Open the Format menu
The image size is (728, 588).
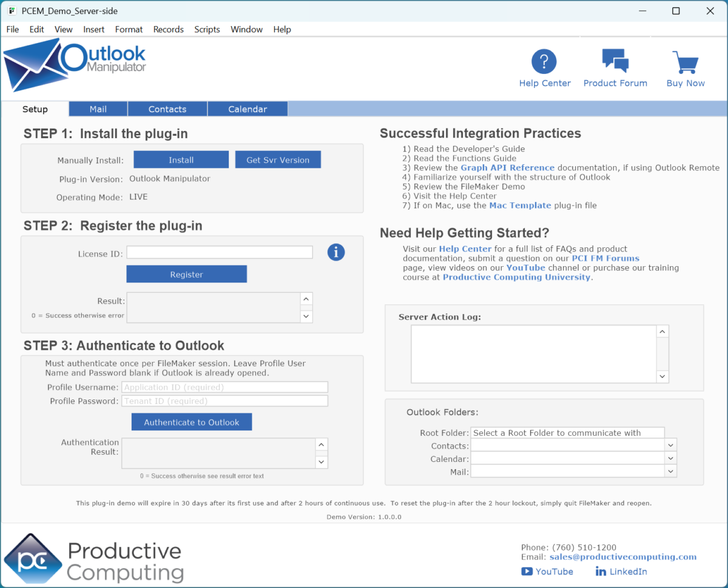tap(129, 29)
